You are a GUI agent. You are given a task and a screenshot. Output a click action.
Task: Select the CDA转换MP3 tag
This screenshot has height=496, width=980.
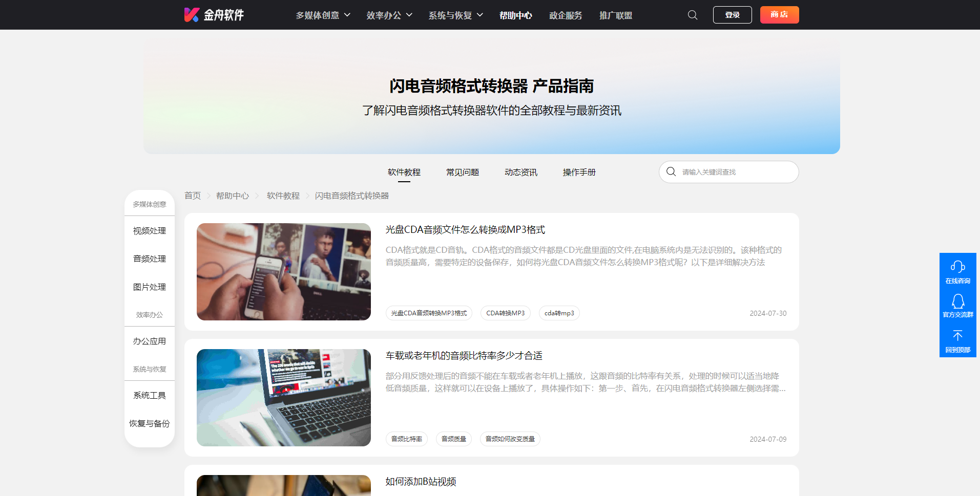click(505, 313)
